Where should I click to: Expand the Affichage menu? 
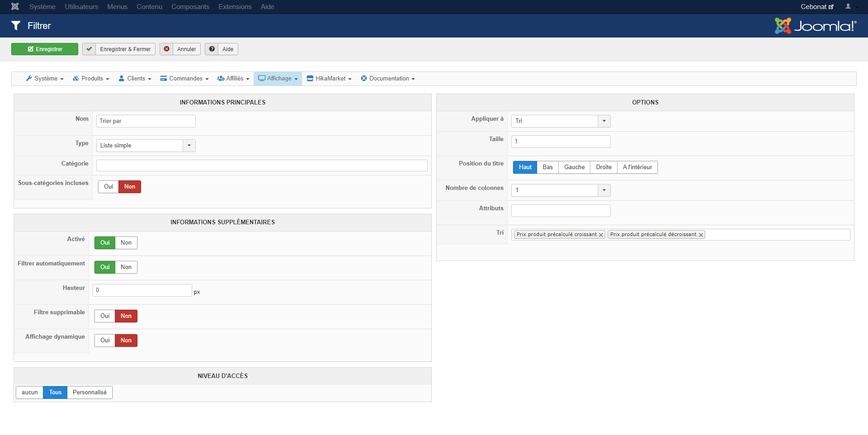(278, 79)
